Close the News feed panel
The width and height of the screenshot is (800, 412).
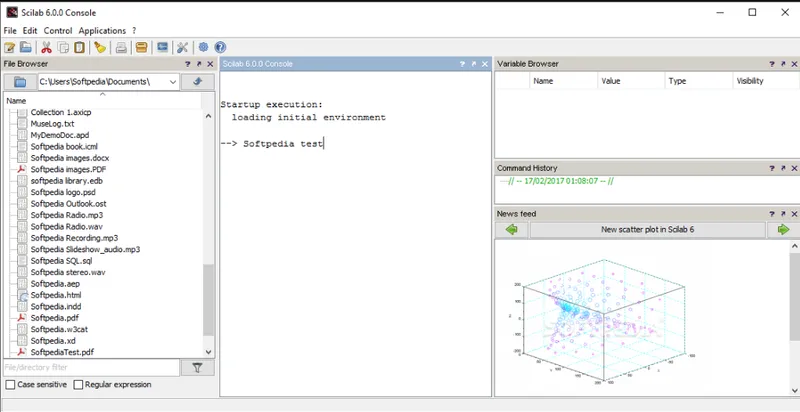[794, 214]
